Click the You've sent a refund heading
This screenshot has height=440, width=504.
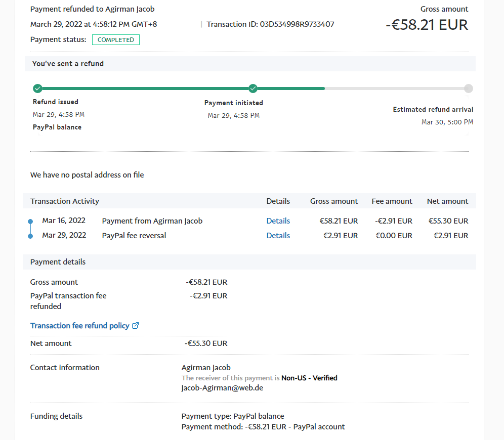coord(68,64)
